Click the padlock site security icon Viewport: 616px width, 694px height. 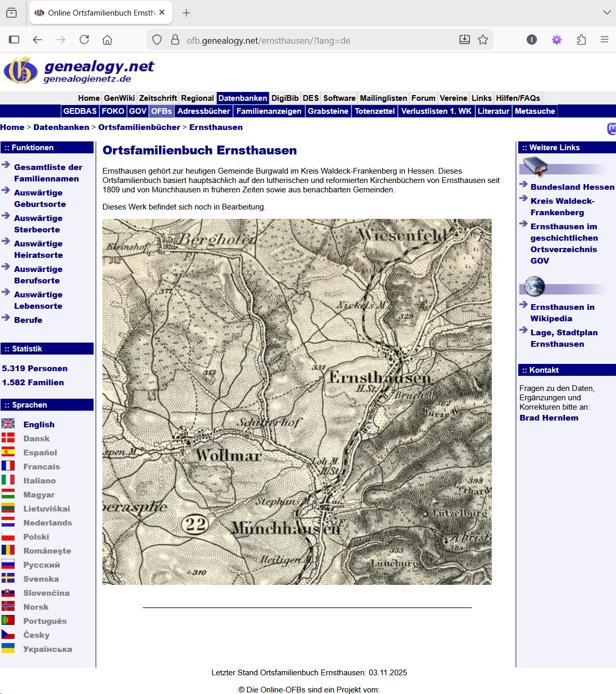[x=175, y=40]
